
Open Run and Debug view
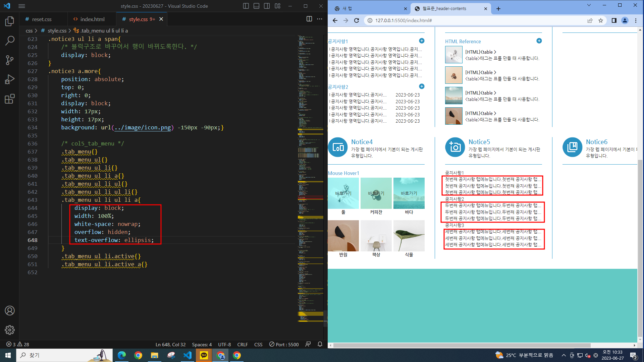[x=10, y=79]
